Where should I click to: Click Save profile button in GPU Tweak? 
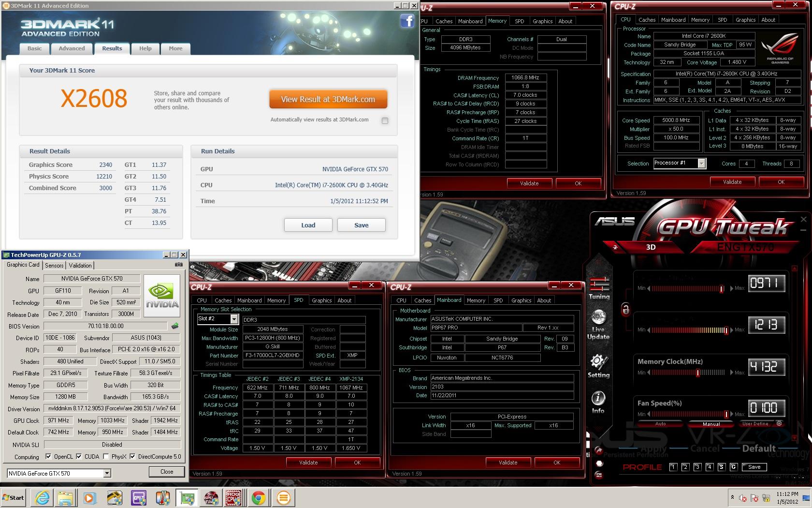coord(754,467)
